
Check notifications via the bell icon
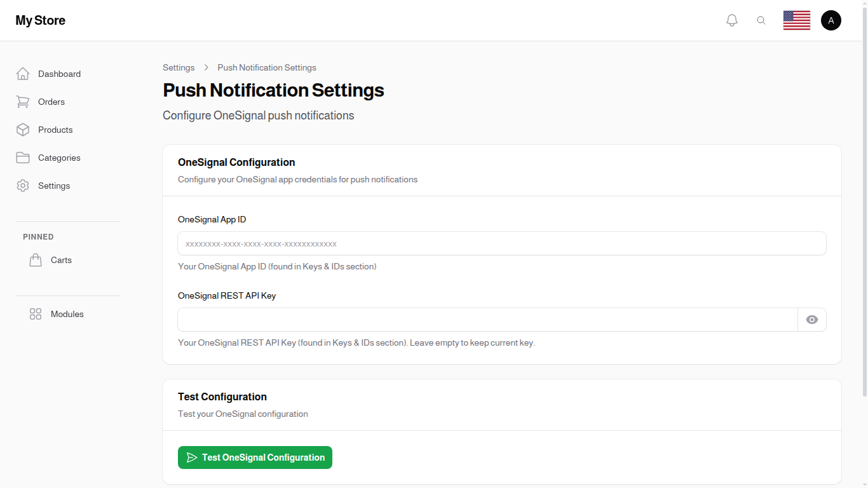[731, 20]
